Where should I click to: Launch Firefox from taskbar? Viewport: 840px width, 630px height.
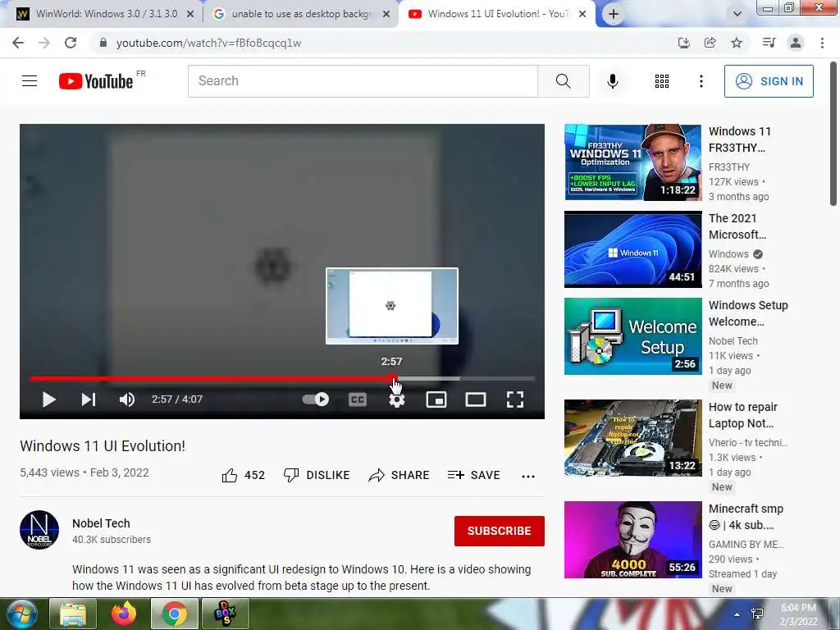click(124, 614)
